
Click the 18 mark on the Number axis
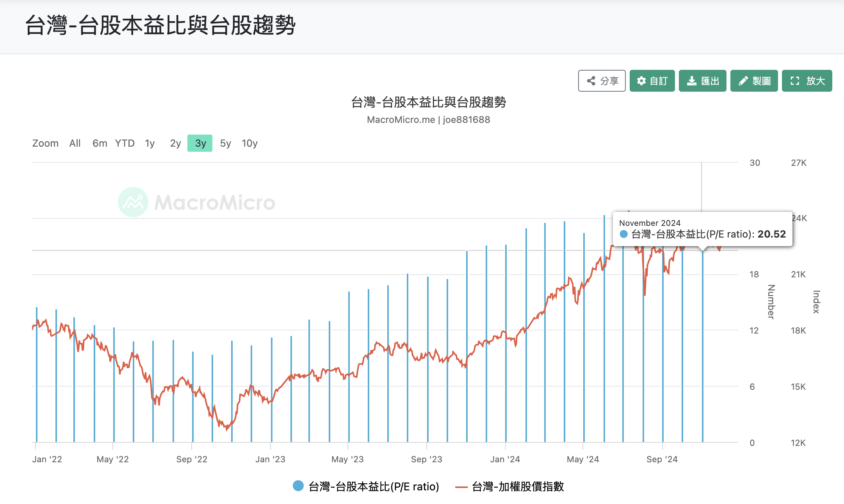754,274
